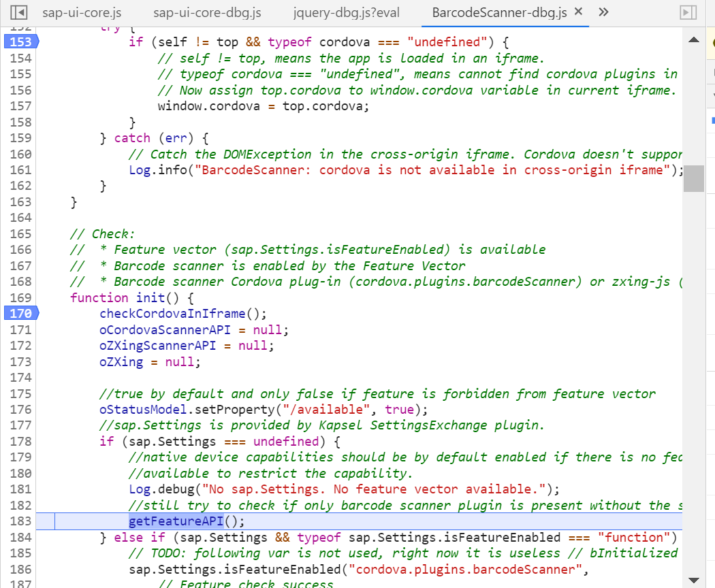715x588 pixels.
Task: Click the scrollbar down arrow
Action: pos(694,579)
